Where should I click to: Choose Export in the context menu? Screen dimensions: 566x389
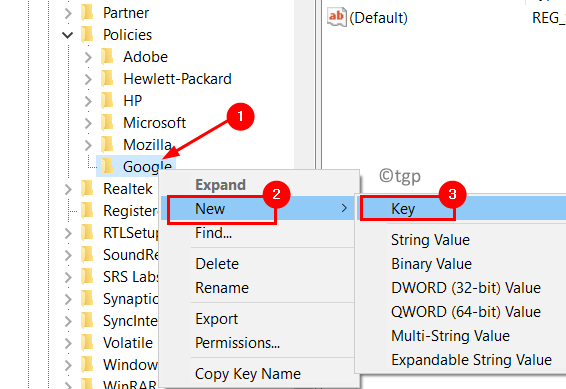(259, 319)
